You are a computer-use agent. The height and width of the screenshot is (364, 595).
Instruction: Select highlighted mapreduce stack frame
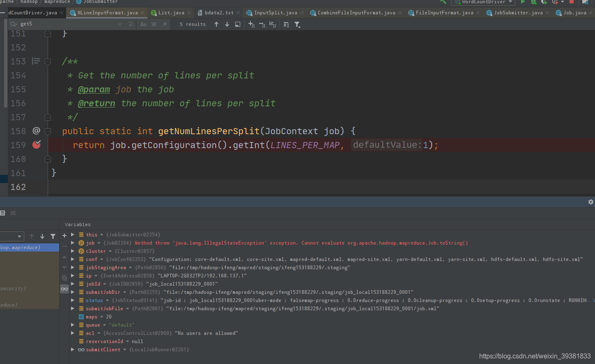point(30,247)
